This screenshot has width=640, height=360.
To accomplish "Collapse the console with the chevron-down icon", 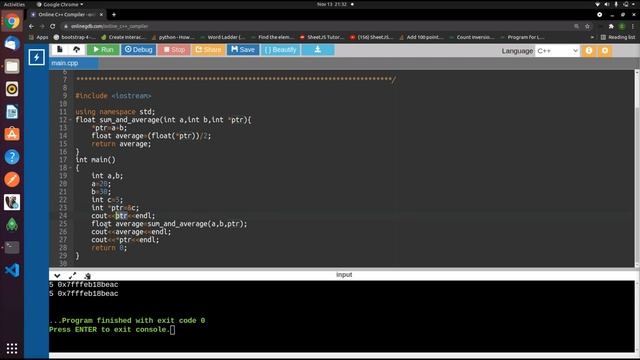I will tap(57, 276).
